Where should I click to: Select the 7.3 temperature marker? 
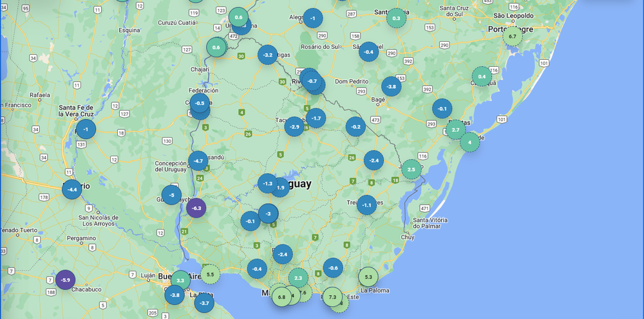pyautogui.click(x=332, y=297)
